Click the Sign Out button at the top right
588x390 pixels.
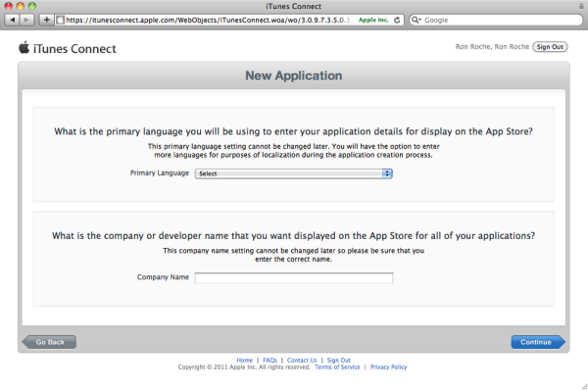pyautogui.click(x=550, y=47)
